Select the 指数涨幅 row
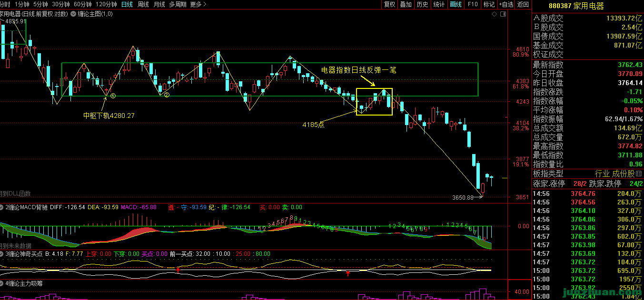 588,101
